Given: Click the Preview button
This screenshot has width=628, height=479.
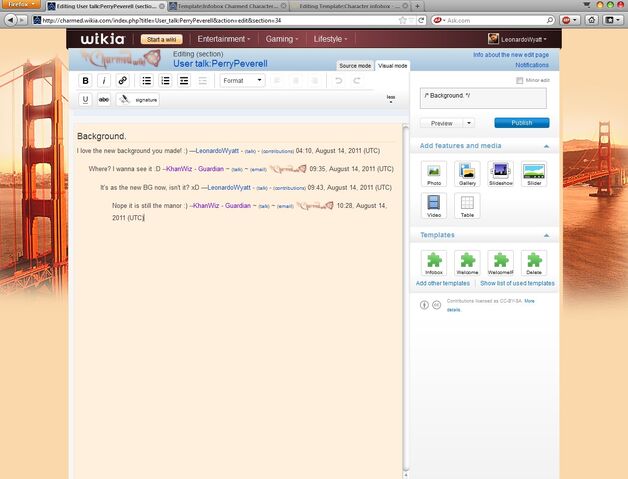Looking at the screenshot, I should (x=442, y=123).
